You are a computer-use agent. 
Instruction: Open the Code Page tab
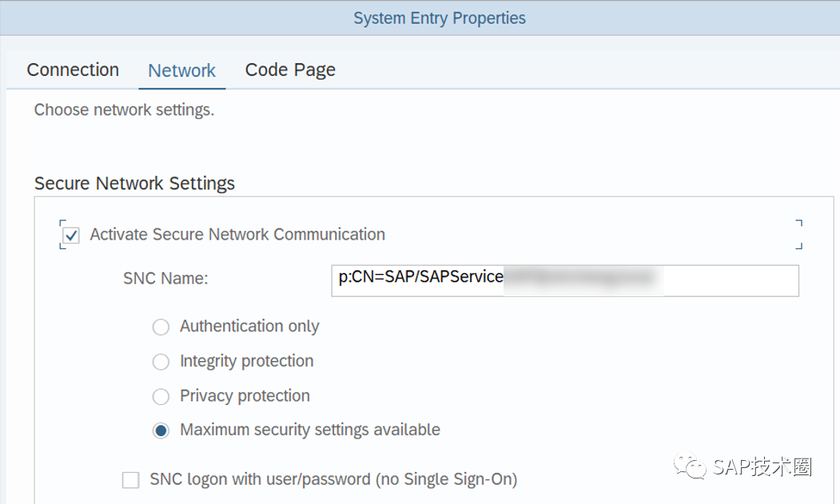290,70
